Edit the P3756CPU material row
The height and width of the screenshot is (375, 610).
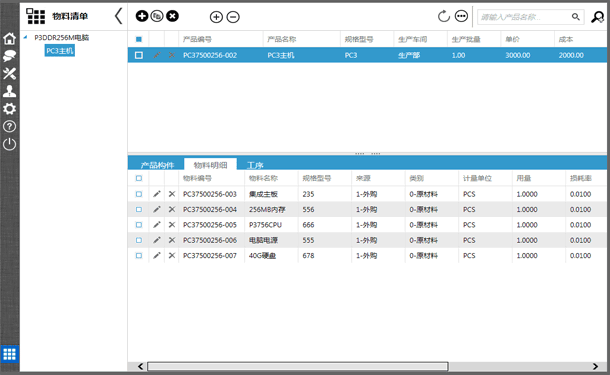coord(157,224)
